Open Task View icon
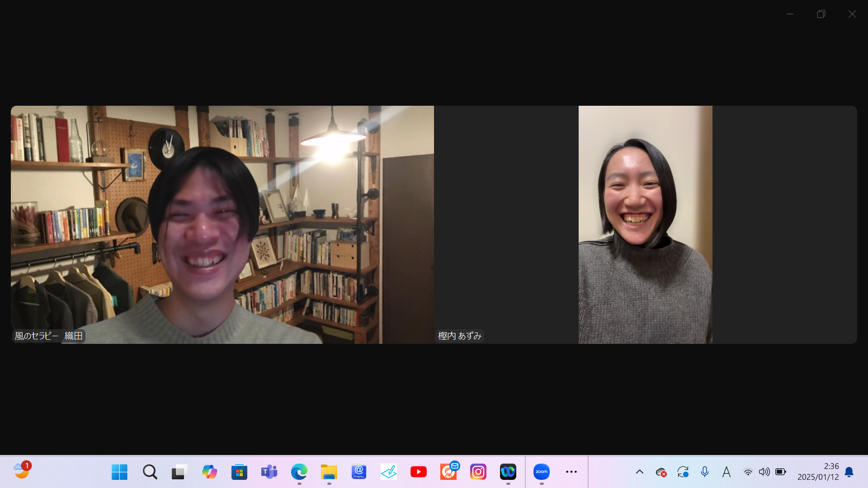Screen dimensions: 868x488 click(179, 472)
